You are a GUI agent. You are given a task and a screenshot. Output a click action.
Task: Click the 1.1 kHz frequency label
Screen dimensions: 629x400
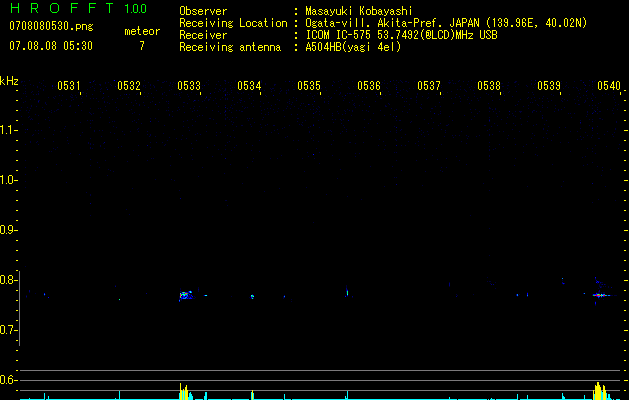point(7,130)
